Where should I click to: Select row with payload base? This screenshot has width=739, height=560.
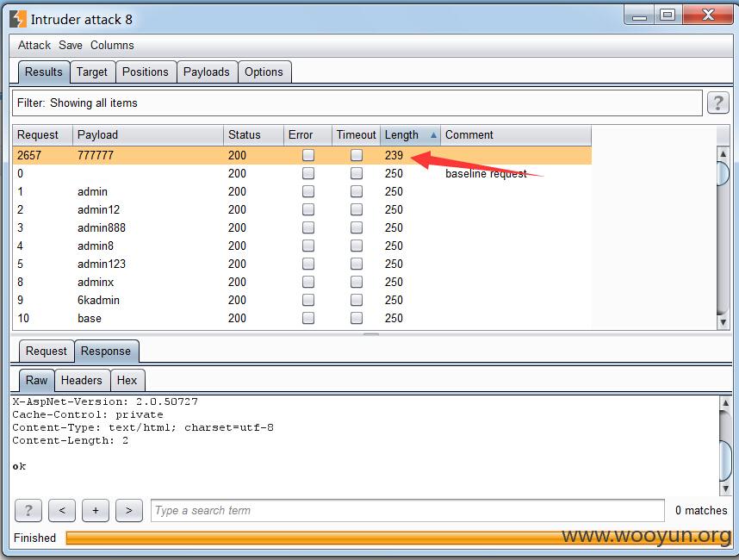pos(301,318)
